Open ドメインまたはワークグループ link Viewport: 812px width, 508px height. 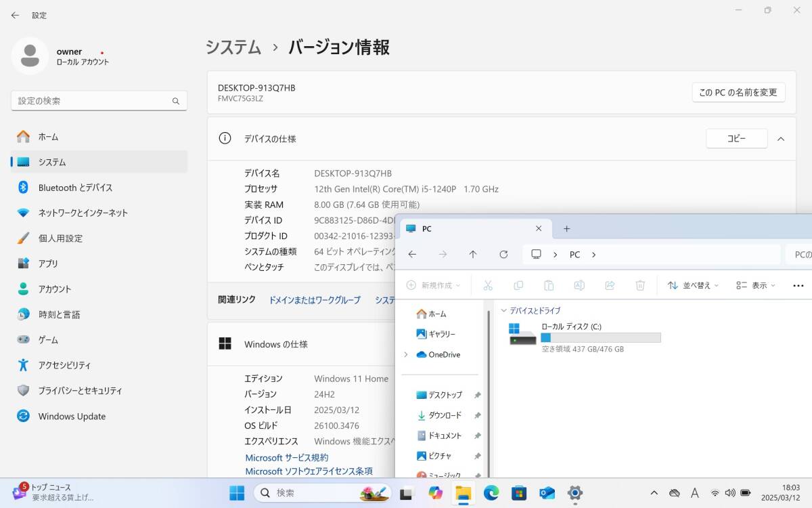click(x=315, y=300)
